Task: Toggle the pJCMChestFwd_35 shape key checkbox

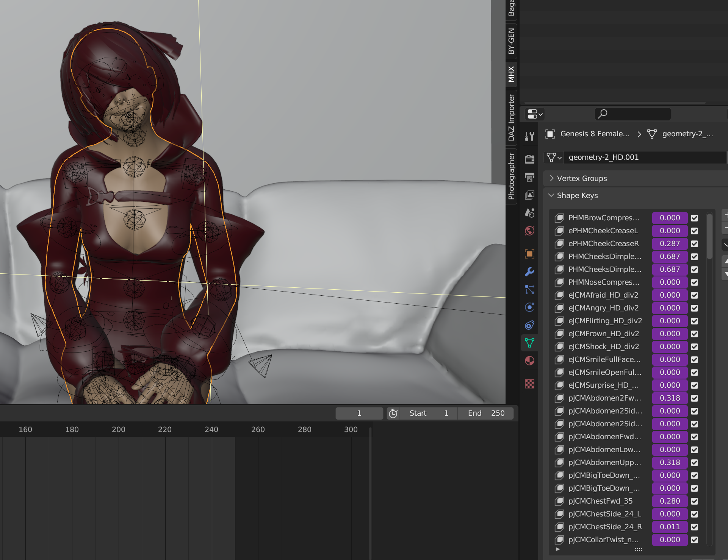Action: click(694, 501)
